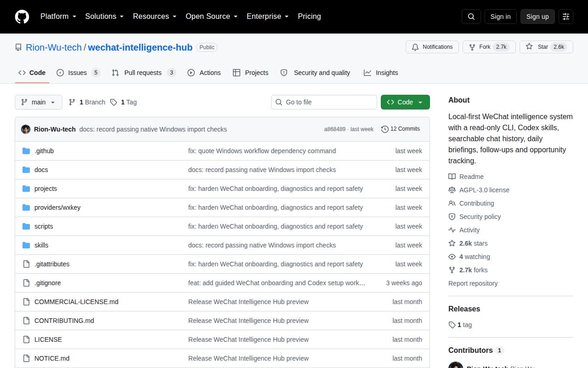Click the .gitignore file icon

pyautogui.click(x=26, y=283)
